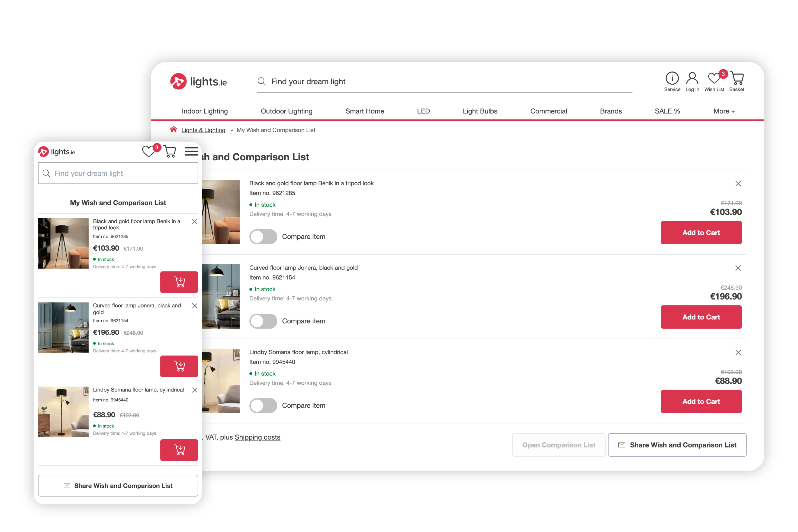Open the mobile shopping cart icon
798x532 pixels.
[x=170, y=151]
